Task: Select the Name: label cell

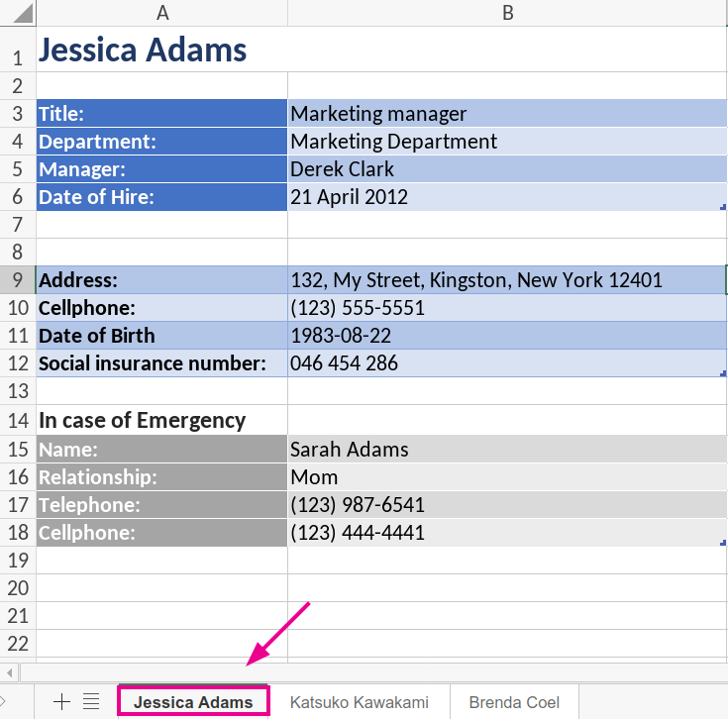Action: [162, 449]
